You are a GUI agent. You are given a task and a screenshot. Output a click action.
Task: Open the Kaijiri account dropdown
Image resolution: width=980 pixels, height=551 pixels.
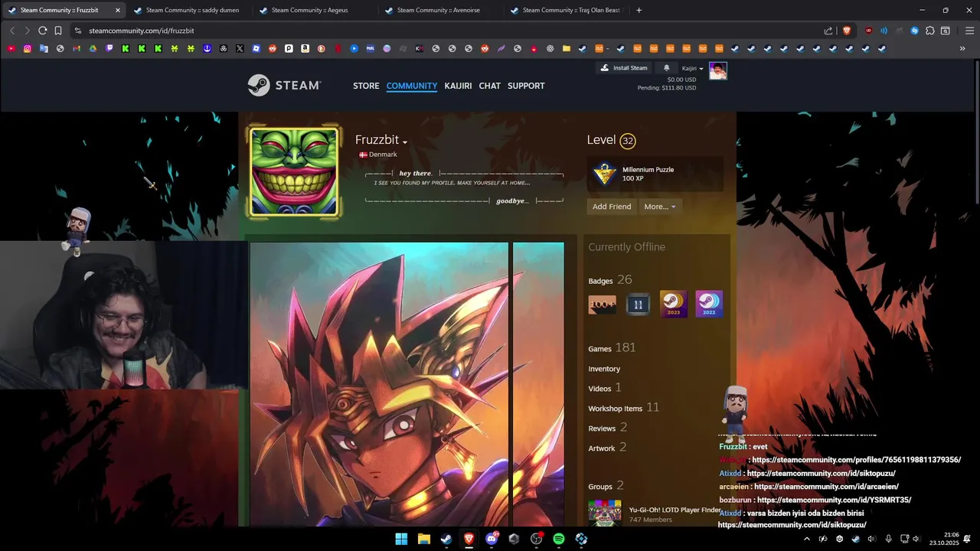693,68
